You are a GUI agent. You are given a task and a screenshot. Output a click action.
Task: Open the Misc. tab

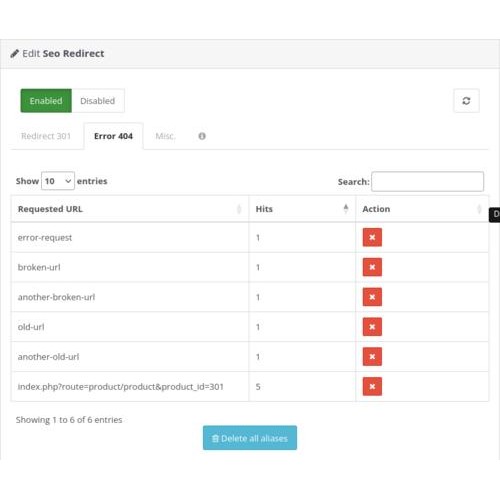coord(165,136)
